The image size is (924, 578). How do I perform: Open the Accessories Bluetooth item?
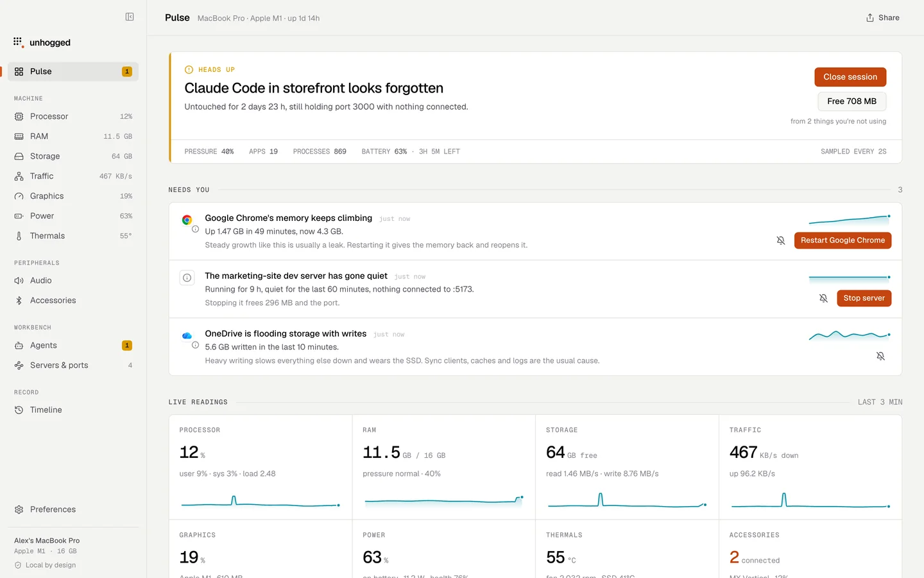[x=19, y=301]
